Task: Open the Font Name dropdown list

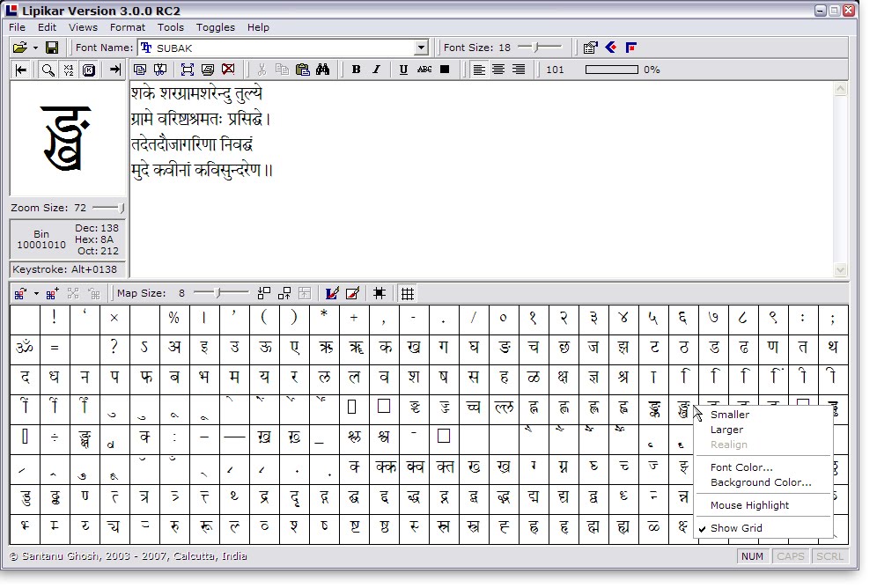Action: 421,48
